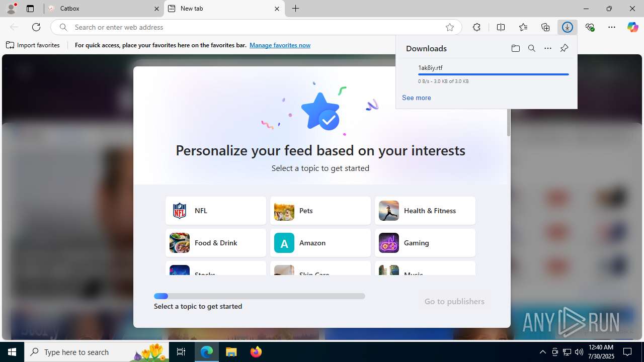Viewport: 644px width, 362px height.
Task: Open See more downloads link
Action: (417, 98)
